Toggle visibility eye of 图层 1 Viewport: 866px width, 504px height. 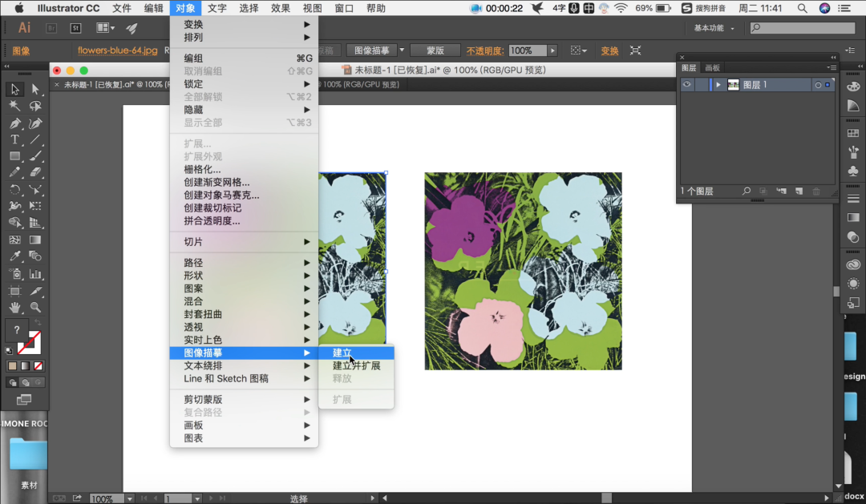click(x=686, y=84)
